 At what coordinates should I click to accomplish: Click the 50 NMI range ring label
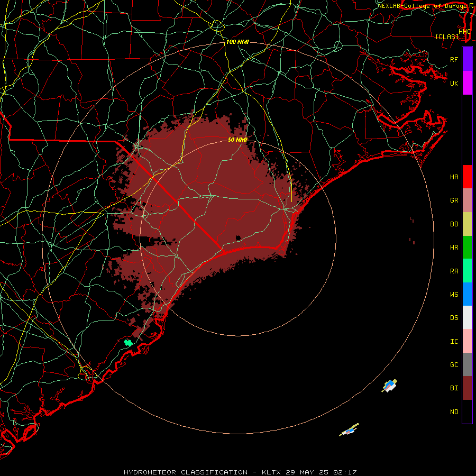[237, 140]
